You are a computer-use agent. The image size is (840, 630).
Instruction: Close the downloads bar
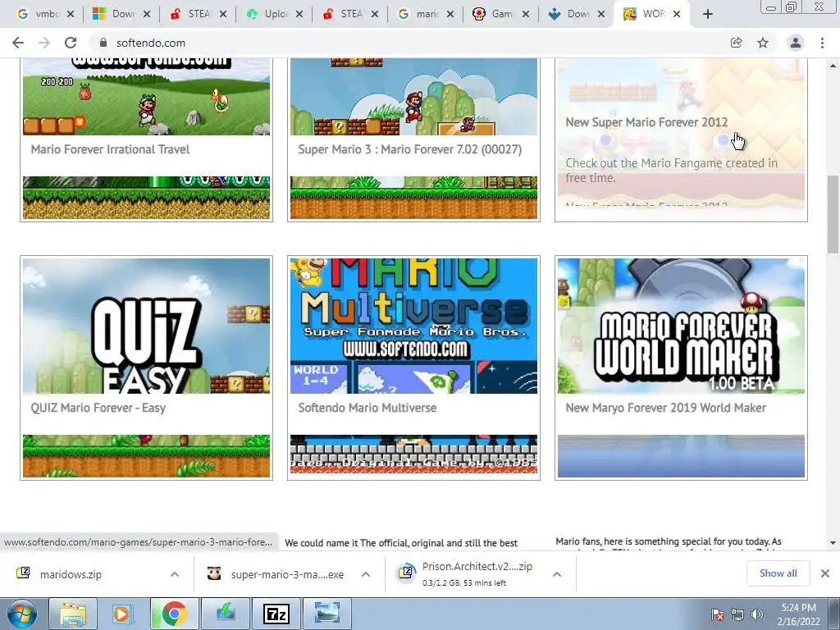pyautogui.click(x=825, y=573)
